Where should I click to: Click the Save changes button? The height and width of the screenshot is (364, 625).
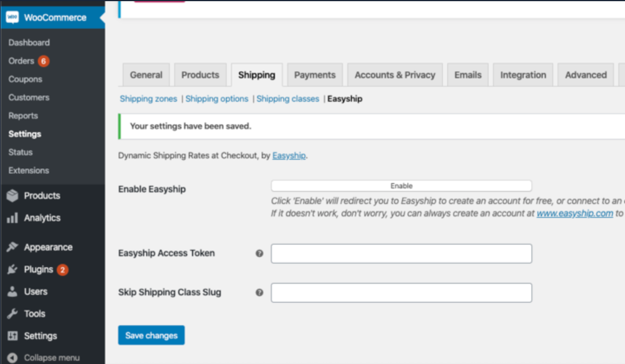pos(151,335)
